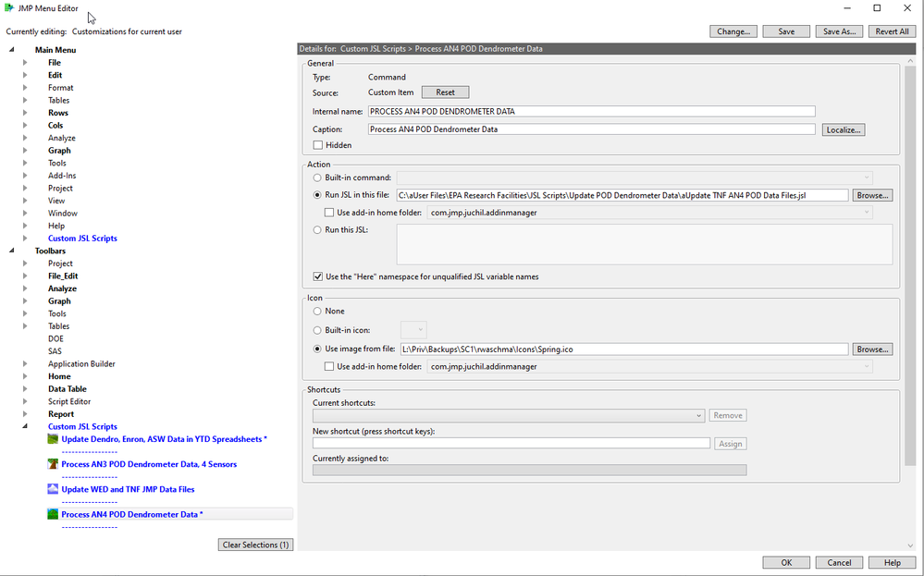Click the Caption text field

point(592,129)
